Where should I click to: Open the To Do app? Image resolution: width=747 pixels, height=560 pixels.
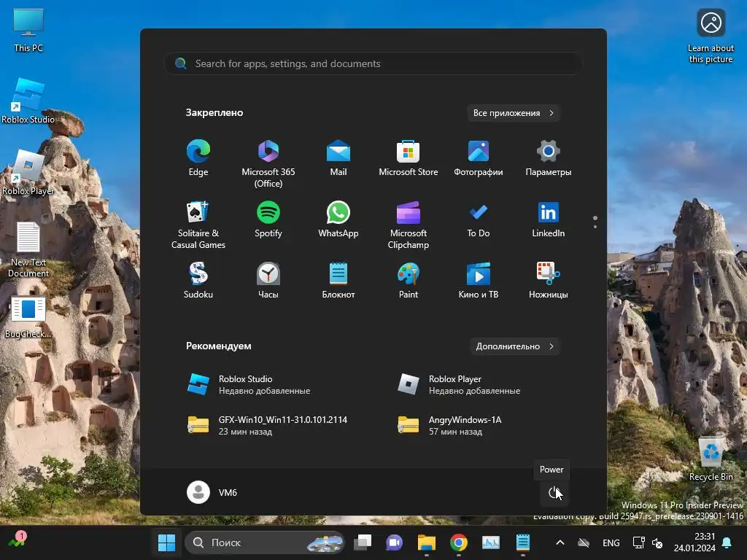[x=479, y=219]
